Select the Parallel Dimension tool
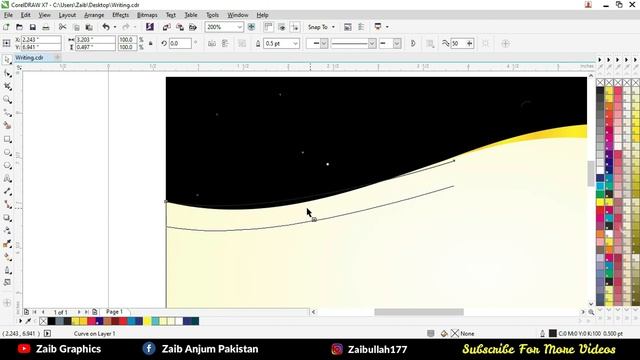This screenshot has height=360, width=640. pyautogui.click(x=7, y=191)
